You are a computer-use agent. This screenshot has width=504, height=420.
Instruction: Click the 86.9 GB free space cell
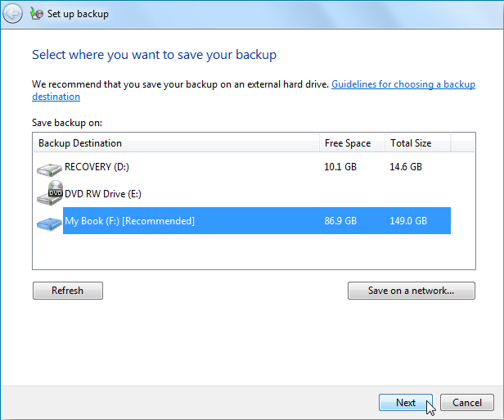(340, 221)
